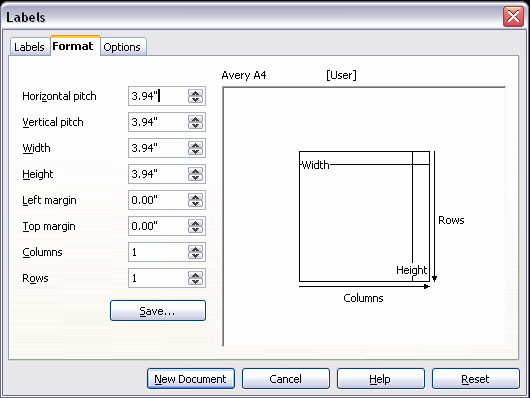Reset the format values
The height and width of the screenshot is (398, 530).
coord(476,379)
